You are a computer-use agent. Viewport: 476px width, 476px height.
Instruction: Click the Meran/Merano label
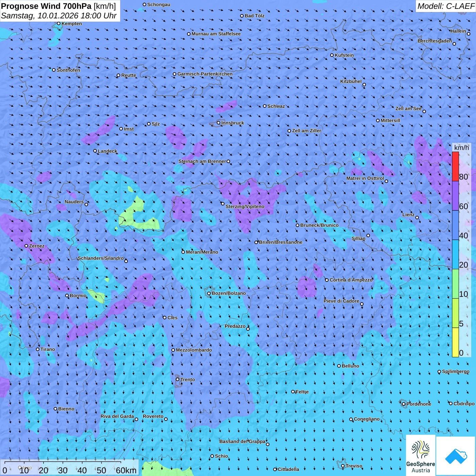pos(202,252)
